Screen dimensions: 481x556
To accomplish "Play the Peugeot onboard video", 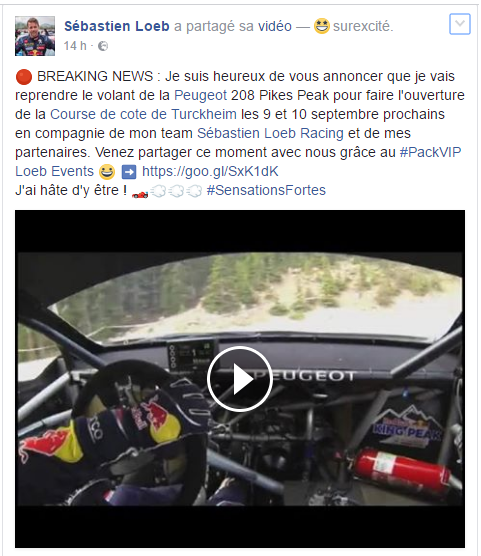I will pos(239,379).
